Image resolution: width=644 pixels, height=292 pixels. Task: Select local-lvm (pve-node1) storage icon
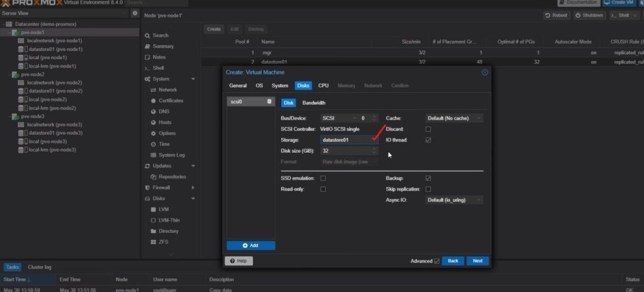[21, 66]
